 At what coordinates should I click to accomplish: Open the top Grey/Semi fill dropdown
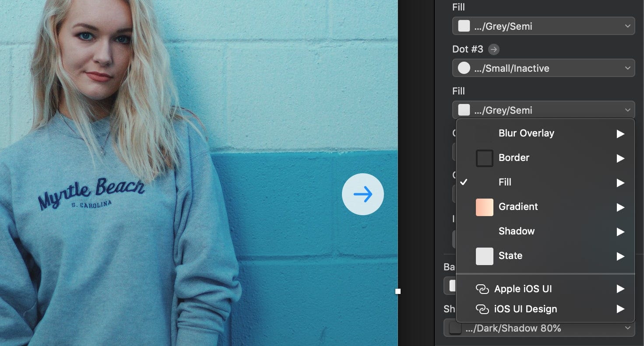[x=543, y=26]
